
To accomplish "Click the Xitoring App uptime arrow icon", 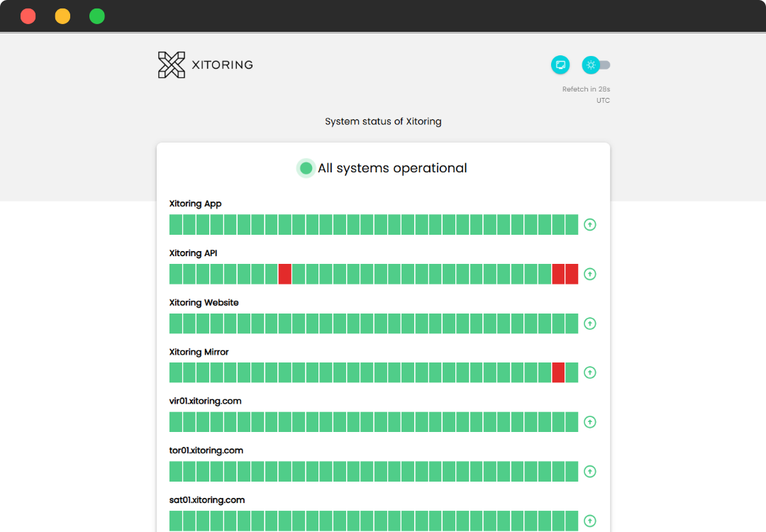I will click(589, 225).
